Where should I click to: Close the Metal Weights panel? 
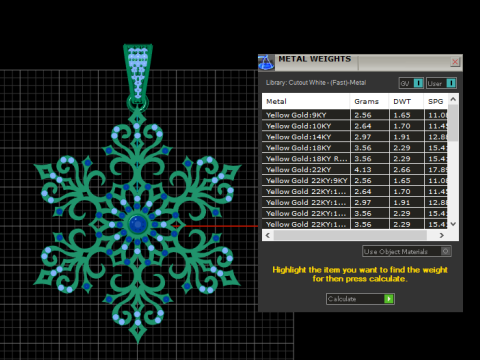click(x=455, y=62)
